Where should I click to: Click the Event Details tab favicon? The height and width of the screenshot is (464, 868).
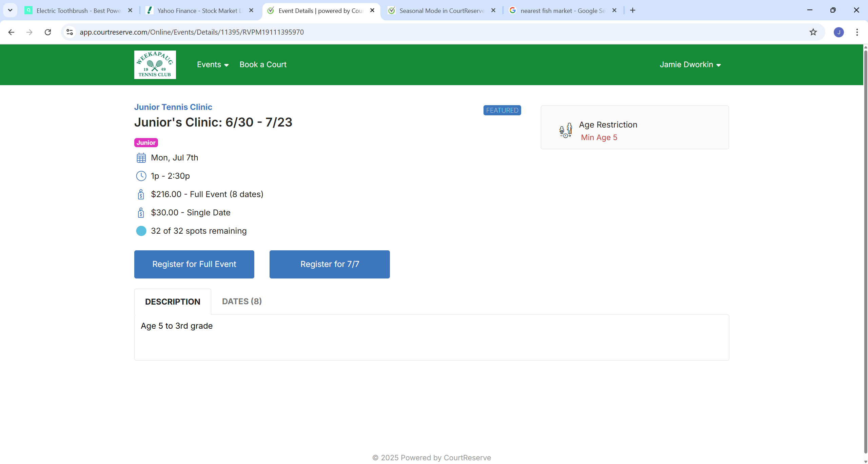pos(271,11)
